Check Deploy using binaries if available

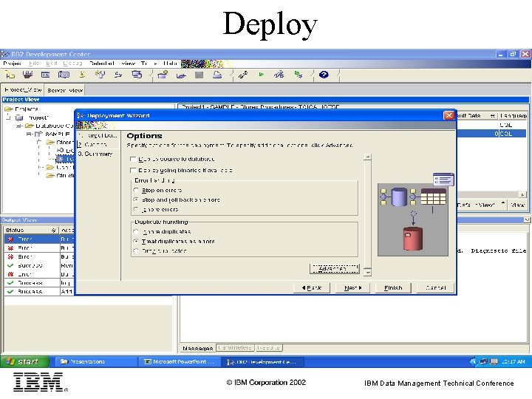point(133,170)
